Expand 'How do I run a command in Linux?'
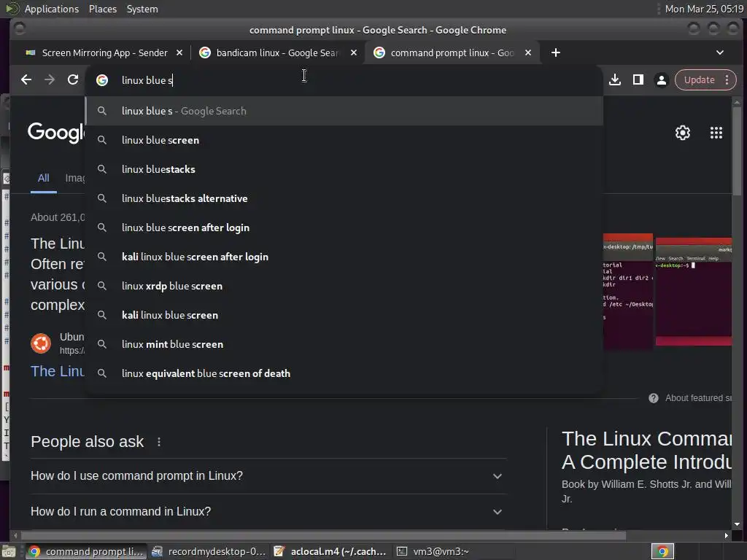The image size is (747, 560). 268,511
